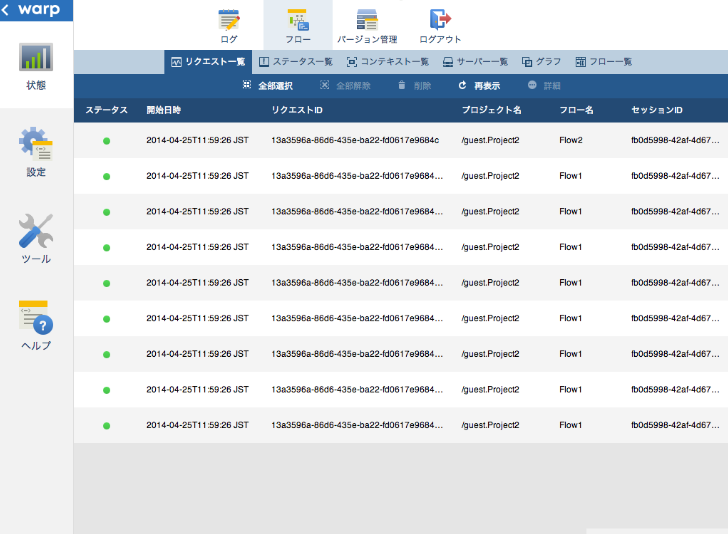Open the グラフ tab
The width and height of the screenshot is (728, 534).
(541, 62)
